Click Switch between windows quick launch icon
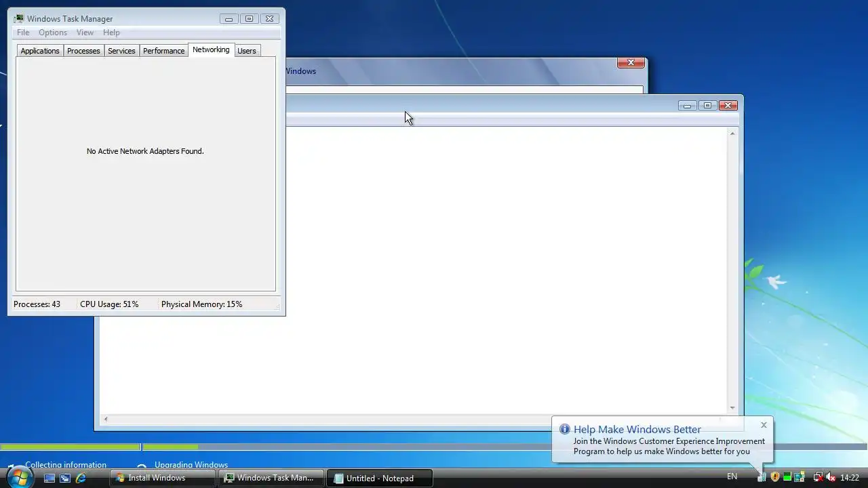Screen dimensions: 868x488 [65, 478]
